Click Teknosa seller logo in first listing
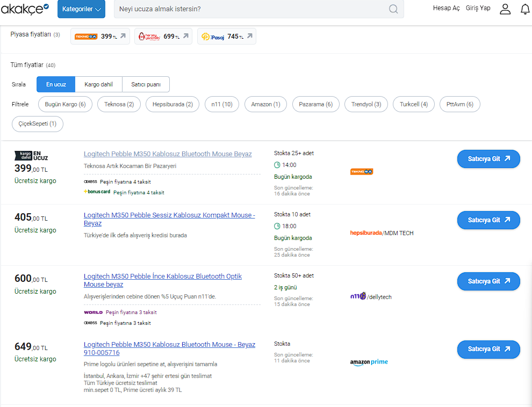532x407 pixels. tap(362, 172)
